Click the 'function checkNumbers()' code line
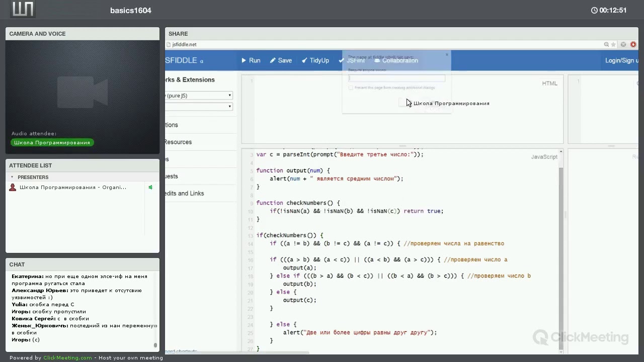 click(298, 203)
